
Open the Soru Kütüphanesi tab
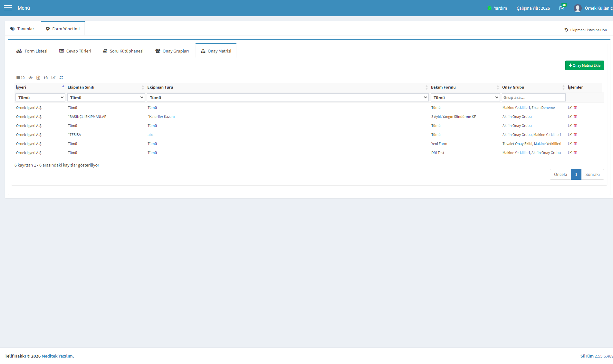pos(123,51)
